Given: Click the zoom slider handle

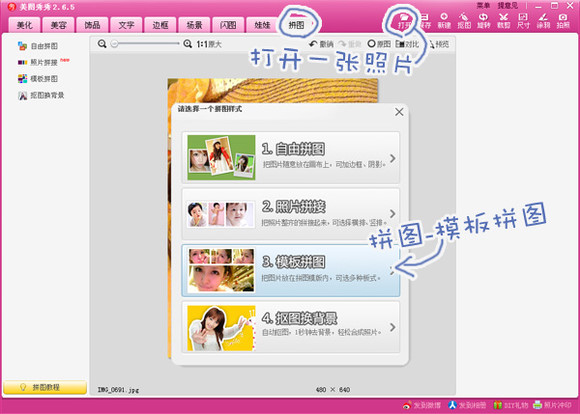Looking at the screenshot, I should (115, 44).
